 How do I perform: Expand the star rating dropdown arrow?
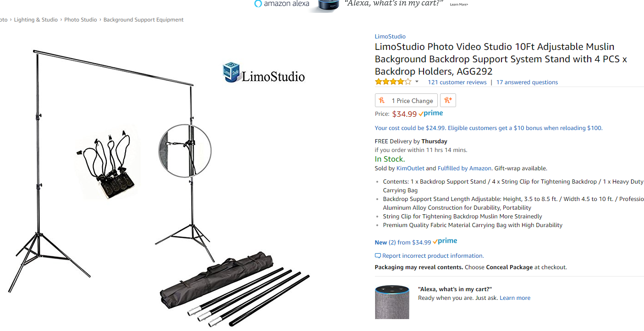pos(417,82)
